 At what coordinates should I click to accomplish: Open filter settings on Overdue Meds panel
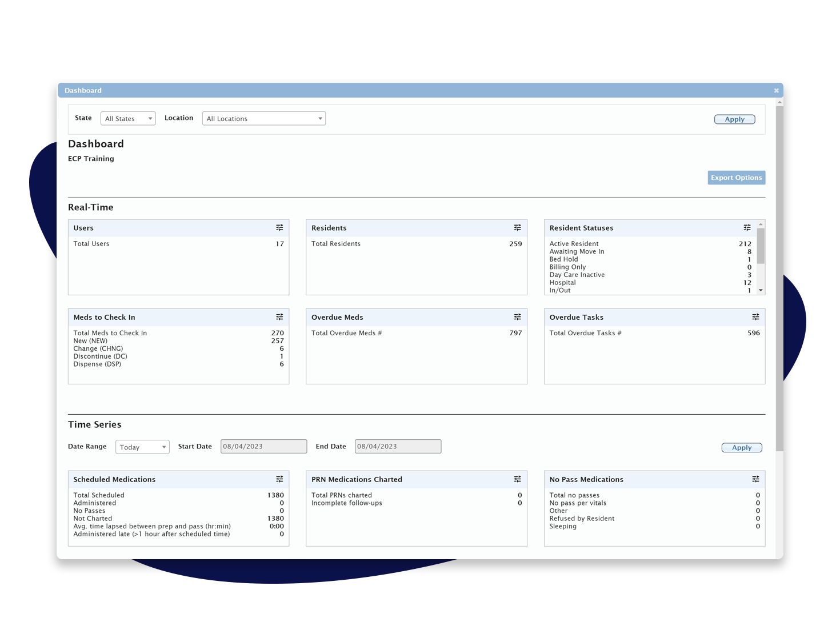coord(517,316)
